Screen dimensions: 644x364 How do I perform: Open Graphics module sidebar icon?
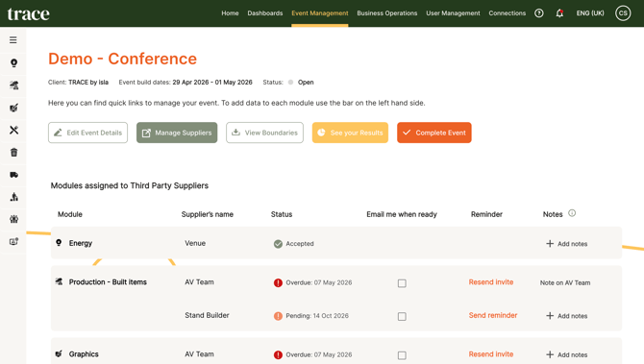pyautogui.click(x=13, y=108)
